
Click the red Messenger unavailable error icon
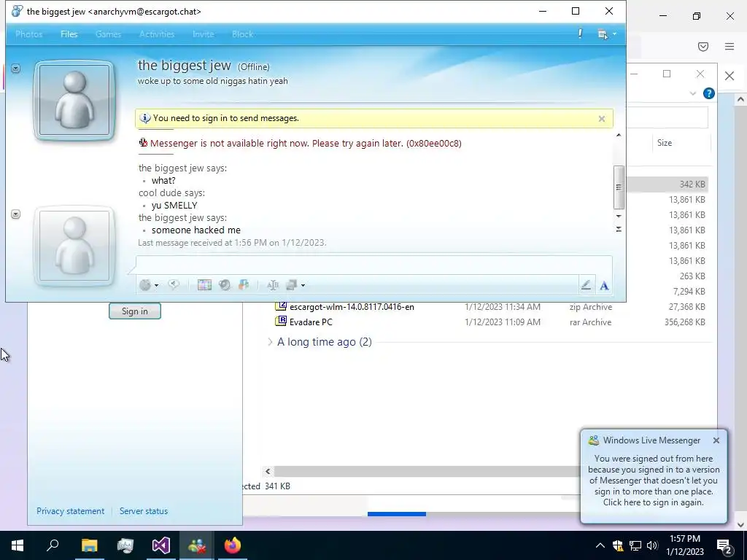click(x=143, y=142)
